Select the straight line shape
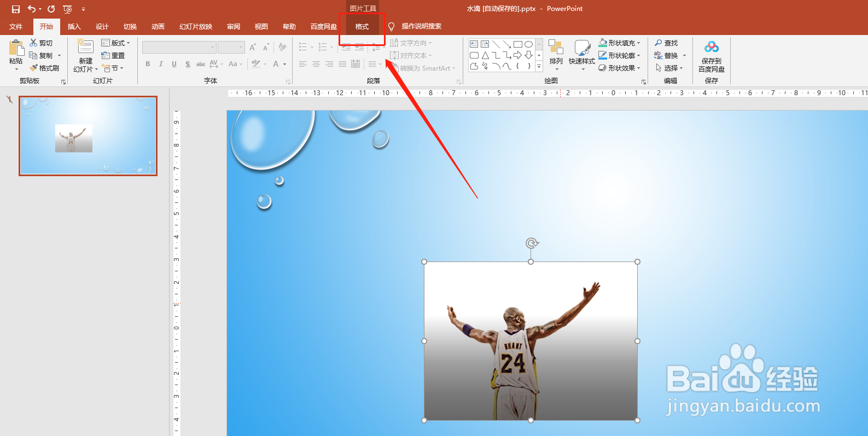Screen dimensions: 868x436 click(496, 44)
